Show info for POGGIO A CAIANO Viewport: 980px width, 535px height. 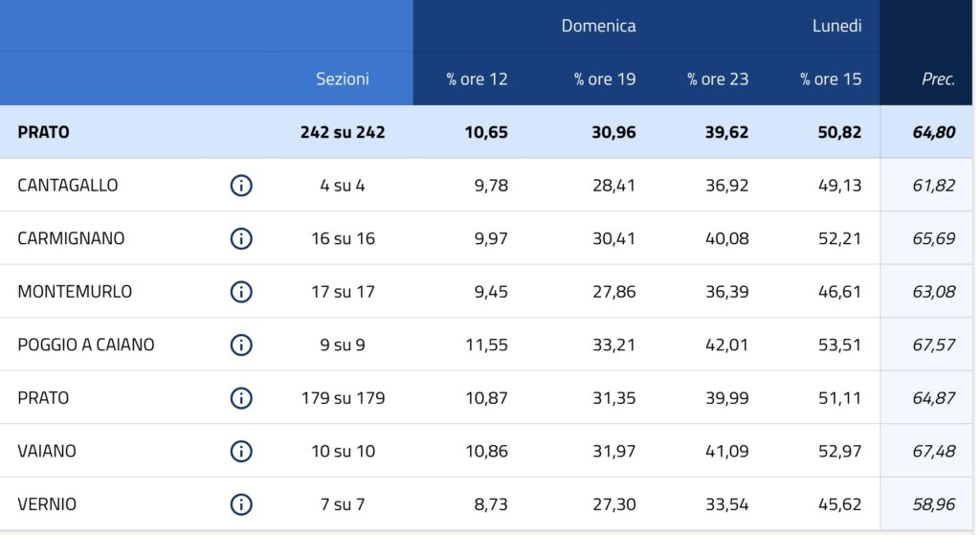[241, 345]
